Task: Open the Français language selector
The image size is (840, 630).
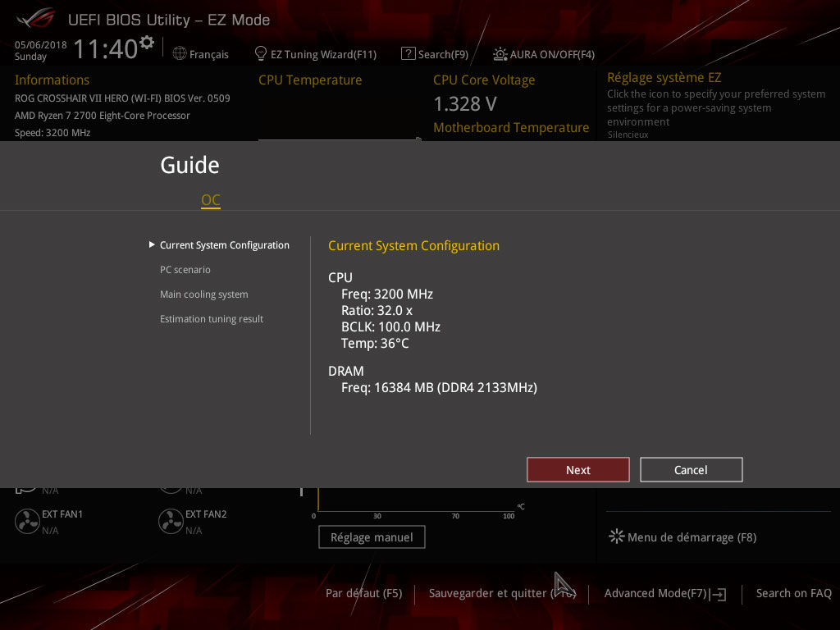Action: click(208, 54)
